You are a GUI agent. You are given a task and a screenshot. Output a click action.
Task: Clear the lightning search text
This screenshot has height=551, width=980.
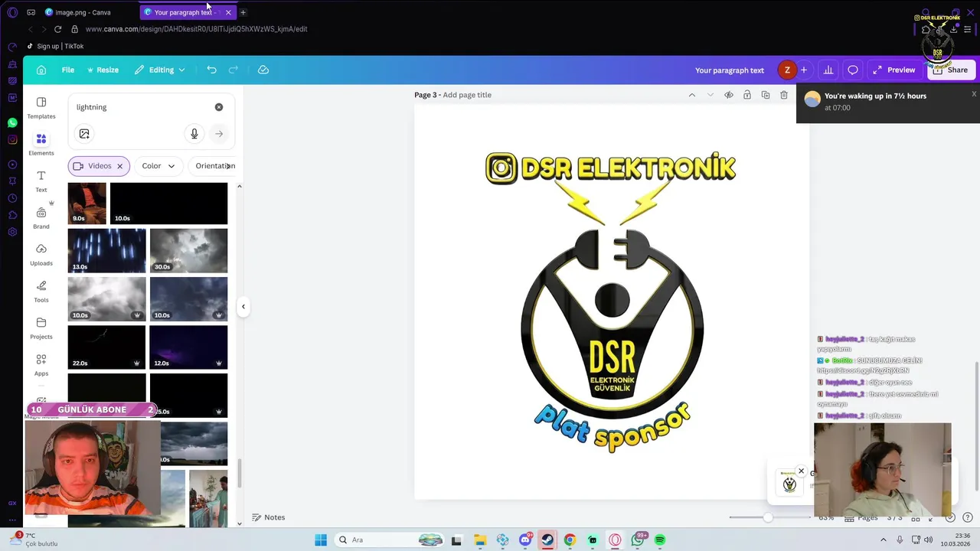219,107
